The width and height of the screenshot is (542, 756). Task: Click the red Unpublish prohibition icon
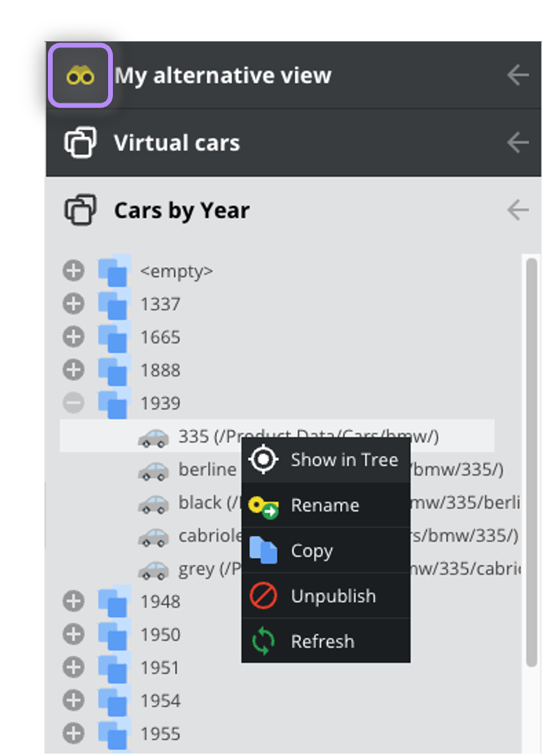[263, 596]
